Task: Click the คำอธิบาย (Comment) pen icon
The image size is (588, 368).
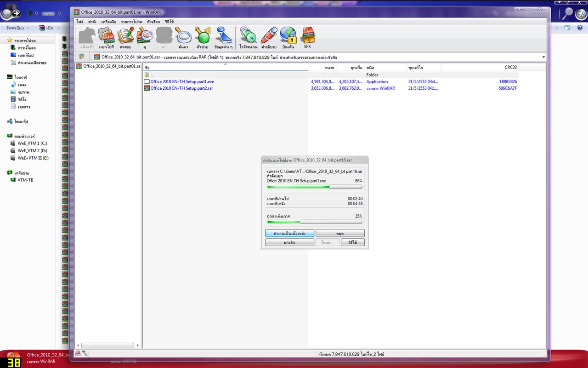Action: click(269, 38)
